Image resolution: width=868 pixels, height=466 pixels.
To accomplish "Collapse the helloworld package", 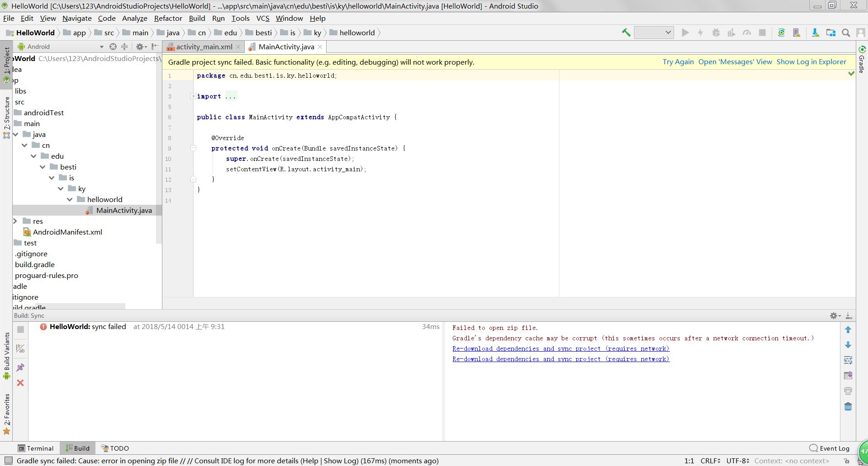I will click(70, 199).
